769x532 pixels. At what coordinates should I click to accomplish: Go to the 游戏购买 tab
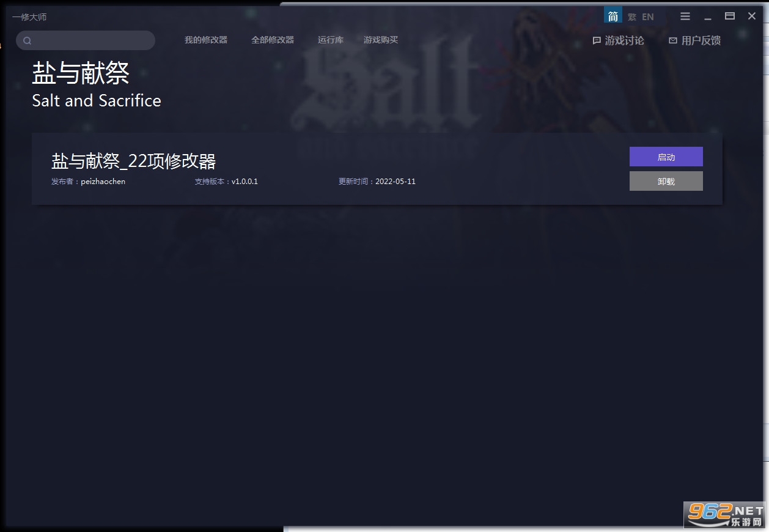pyautogui.click(x=381, y=40)
